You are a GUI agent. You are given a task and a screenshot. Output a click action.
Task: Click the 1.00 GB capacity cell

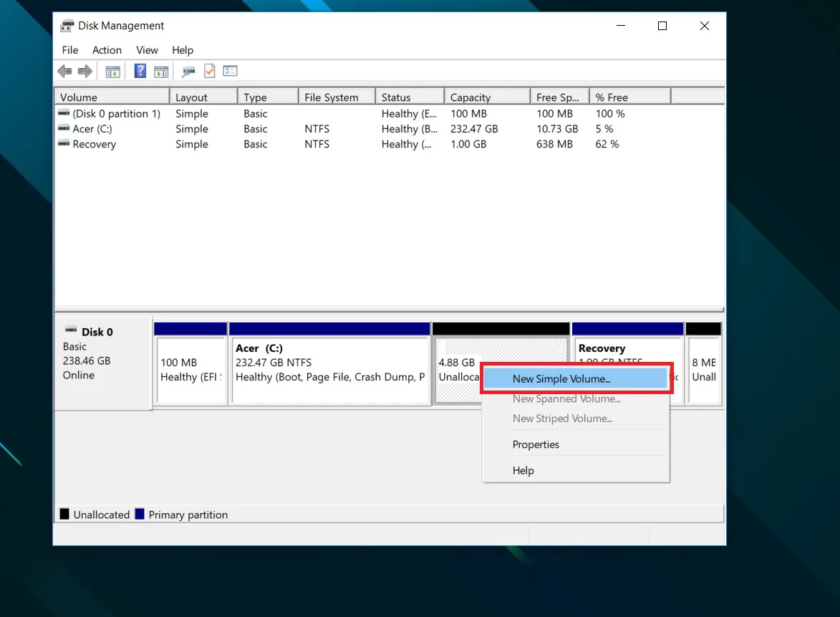[x=468, y=144]
